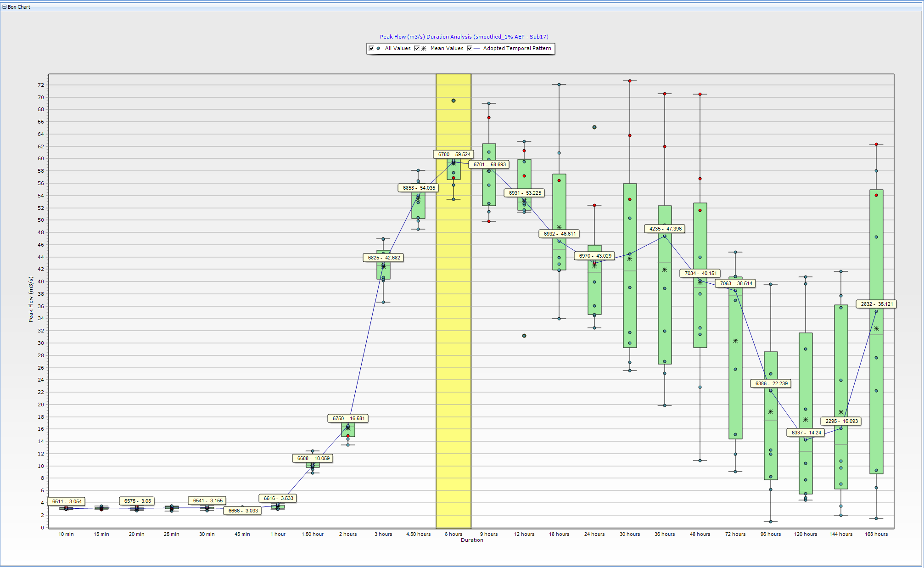This screenshot has width=924, height=568.
Task: Click the 6 hours axis label
Action: point(454,534)
